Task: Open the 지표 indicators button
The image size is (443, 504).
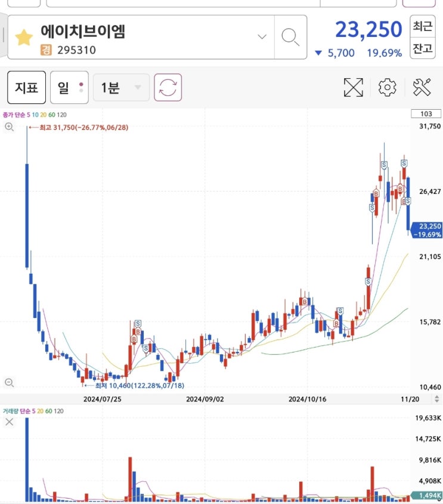Action: [26, 88]
